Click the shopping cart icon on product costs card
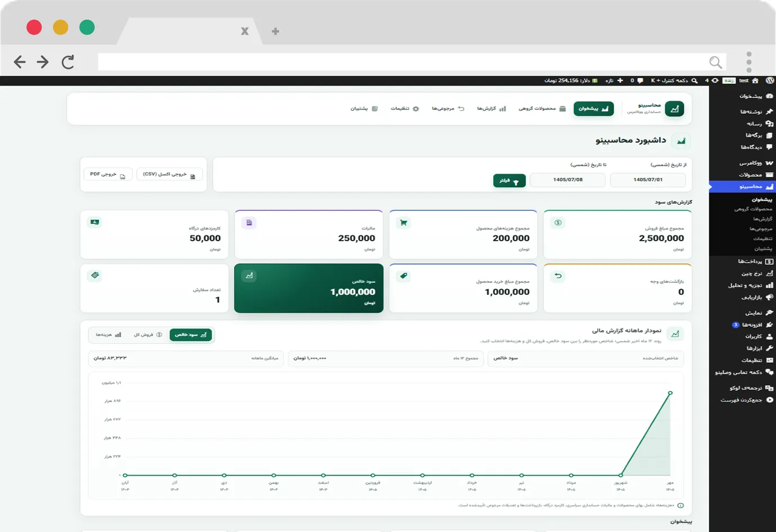The width and height of the screenshot is (776, 532). click(403, 223)
